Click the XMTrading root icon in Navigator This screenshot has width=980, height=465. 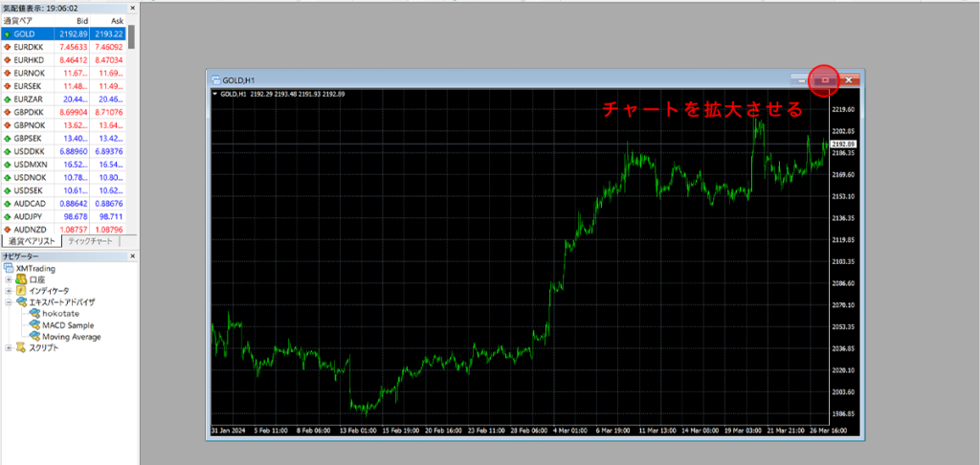click(x=9, y=268)
